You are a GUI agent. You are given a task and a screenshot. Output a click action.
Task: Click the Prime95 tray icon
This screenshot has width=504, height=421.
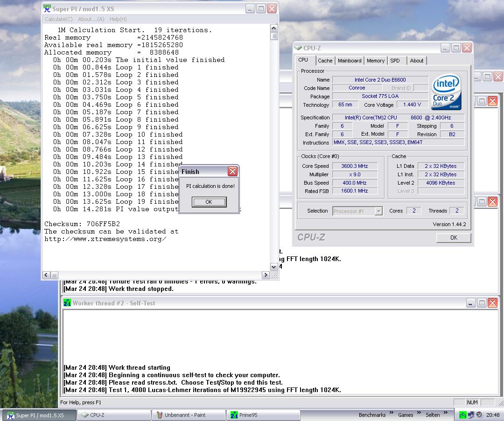pyautogui.click(x=462, y=414)
